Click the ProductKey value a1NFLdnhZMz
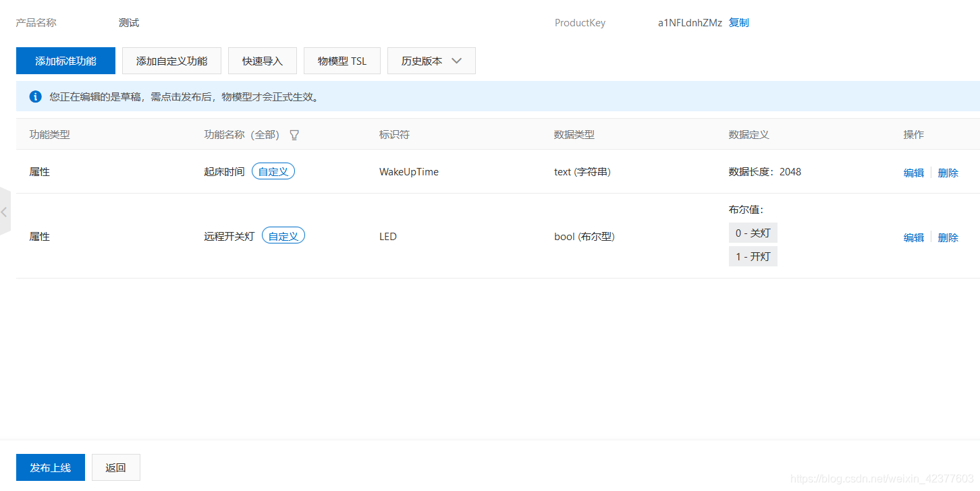 [690, 23]
